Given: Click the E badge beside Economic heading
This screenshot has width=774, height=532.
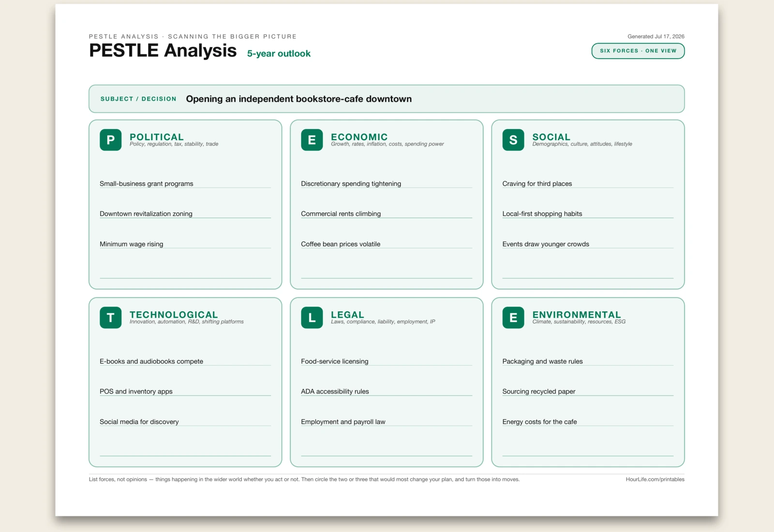Looking at the screenshot, I should pos(312,140).
